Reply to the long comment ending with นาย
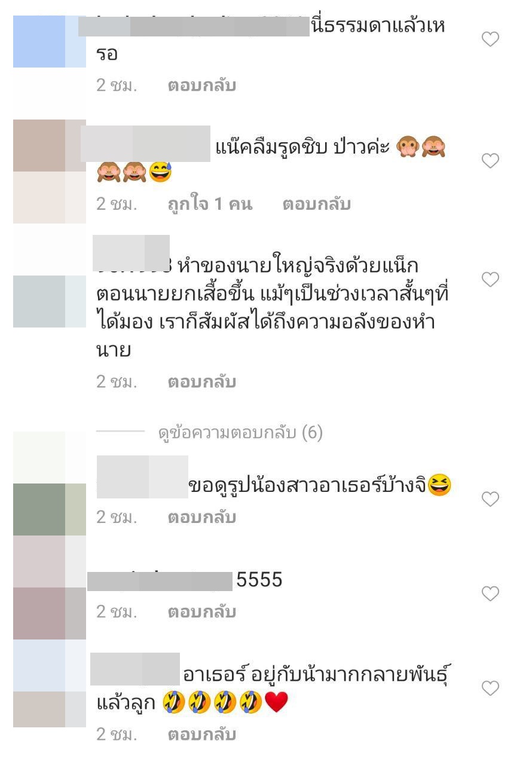 pos(202,382)
